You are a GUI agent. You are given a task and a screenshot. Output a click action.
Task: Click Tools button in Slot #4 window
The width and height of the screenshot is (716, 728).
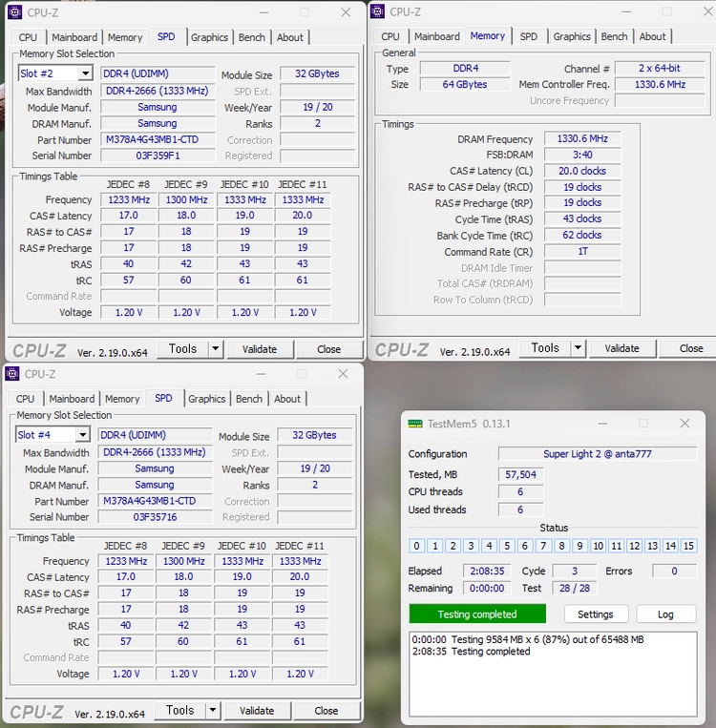point(179,710)
